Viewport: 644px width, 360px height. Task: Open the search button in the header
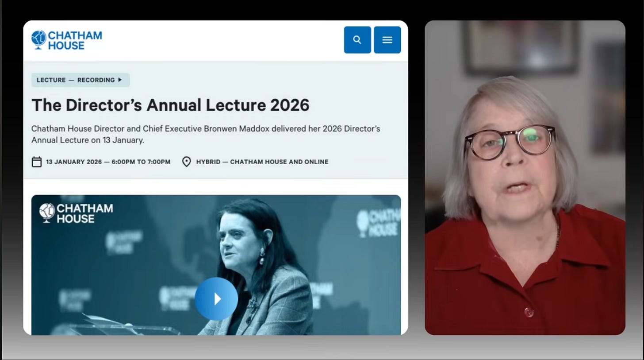[x=357, y=40]
